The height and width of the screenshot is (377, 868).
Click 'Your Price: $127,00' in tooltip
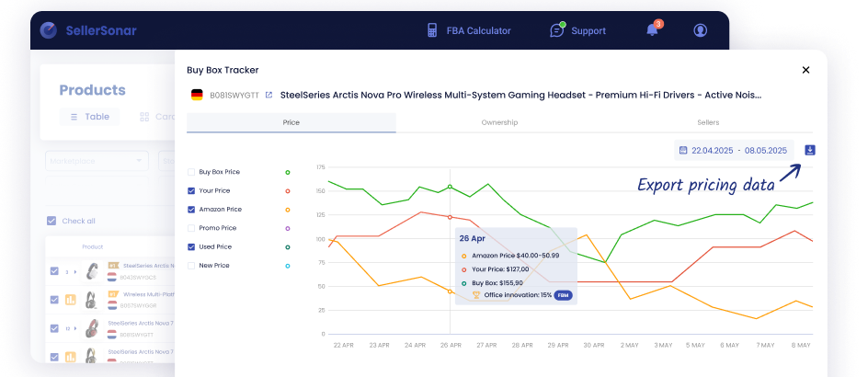tap(501, 269)
